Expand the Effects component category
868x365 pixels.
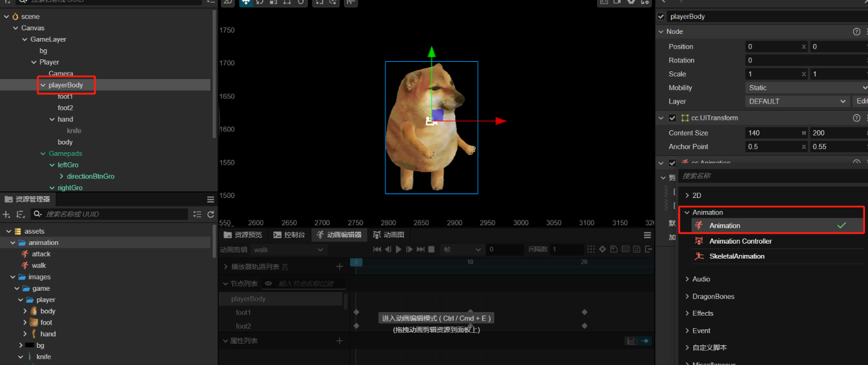coord(687,313)
